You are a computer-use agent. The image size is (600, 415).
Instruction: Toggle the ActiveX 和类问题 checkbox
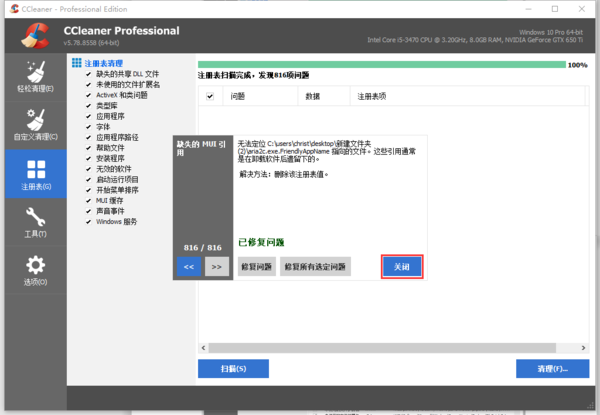point(88,95)
